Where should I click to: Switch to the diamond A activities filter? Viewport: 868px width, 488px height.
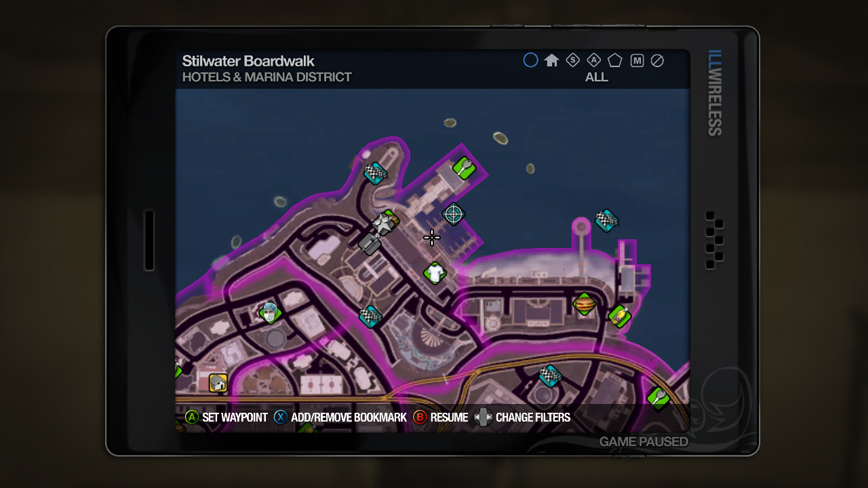[x=593, y=60]
